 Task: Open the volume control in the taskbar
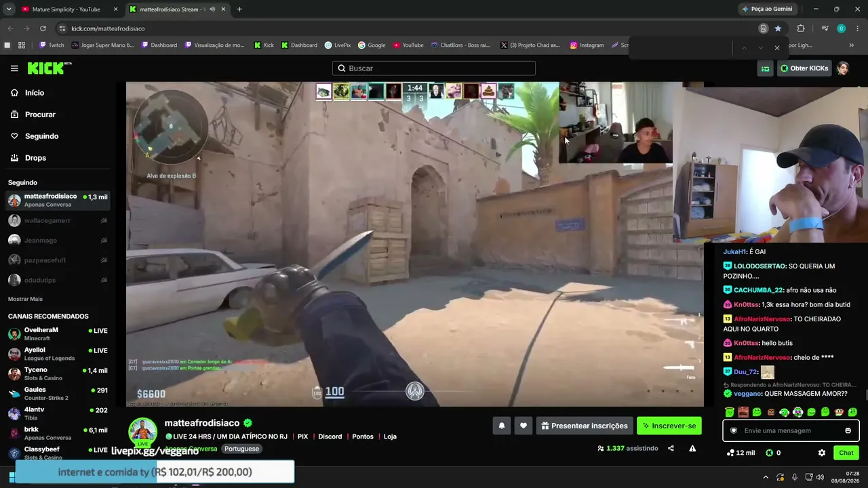[x=820, y=477]
